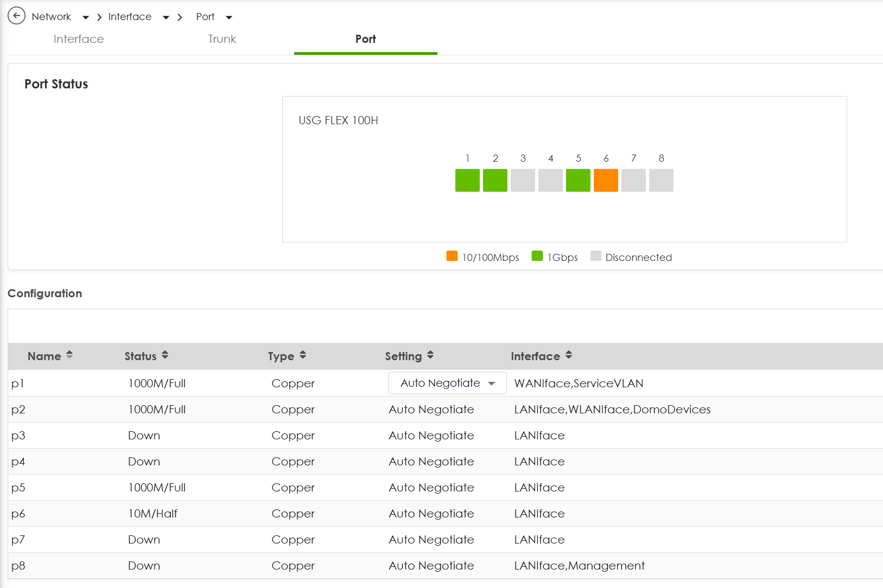The width and height of the screenshot is (883, 588).
Task: Select port 7 gray indicator square
Action: tap(633, 180)
